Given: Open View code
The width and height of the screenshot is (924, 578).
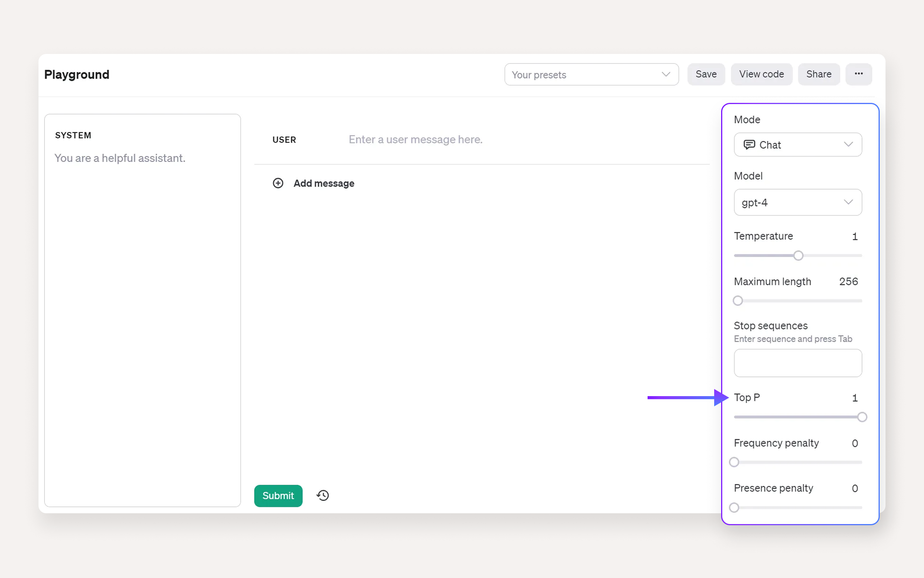Looking at the screenshot, I should click(x=761, y=74).
